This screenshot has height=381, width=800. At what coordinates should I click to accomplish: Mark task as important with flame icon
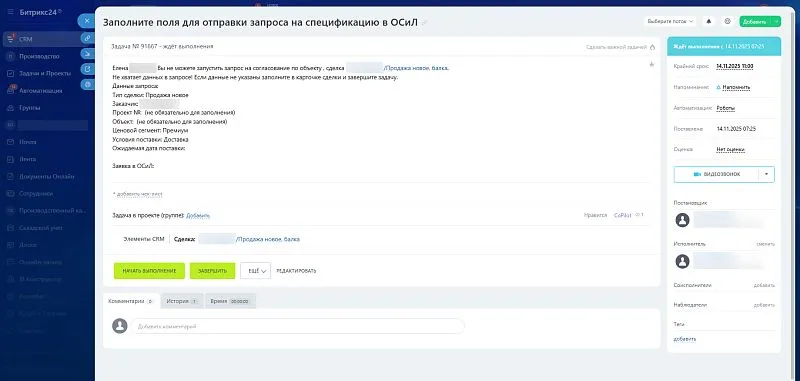pos(652,47)
